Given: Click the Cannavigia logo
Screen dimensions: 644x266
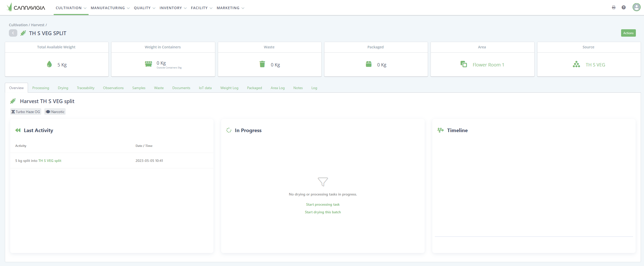Looking at the screenshot, I should point(26,7).
